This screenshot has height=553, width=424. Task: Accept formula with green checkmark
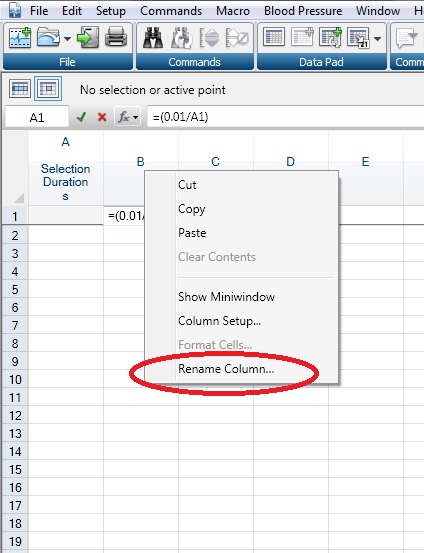click(81, 117)
